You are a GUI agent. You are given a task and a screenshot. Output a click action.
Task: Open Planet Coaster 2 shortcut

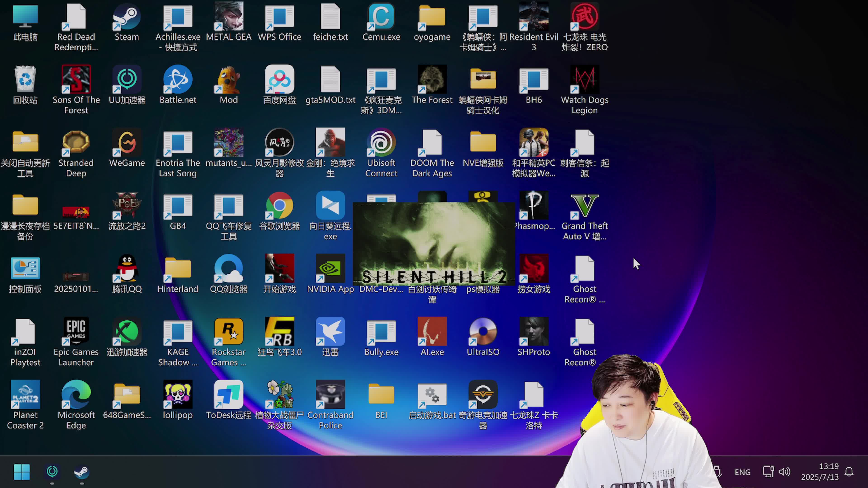[x=25, y=405]
